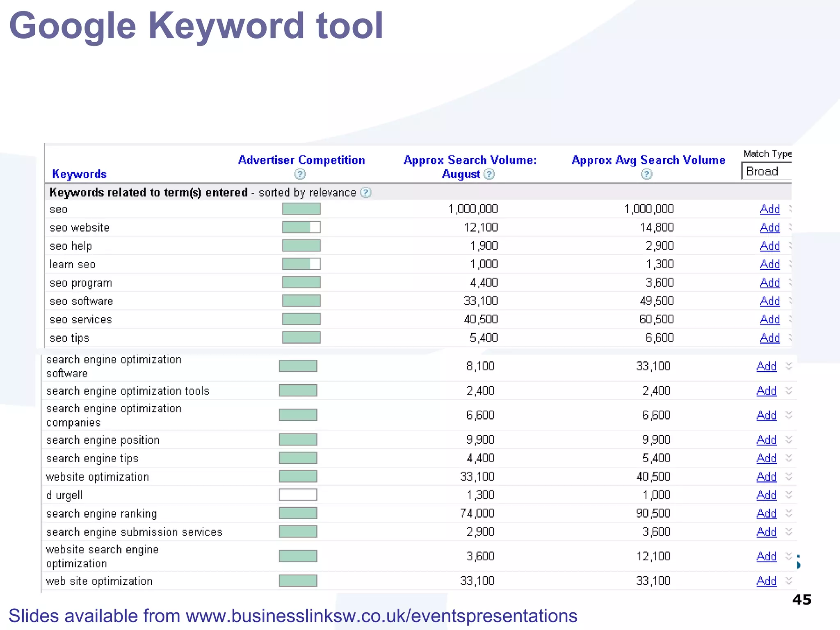Expand chevron next to website optimization Add

[x=788, y=476]
